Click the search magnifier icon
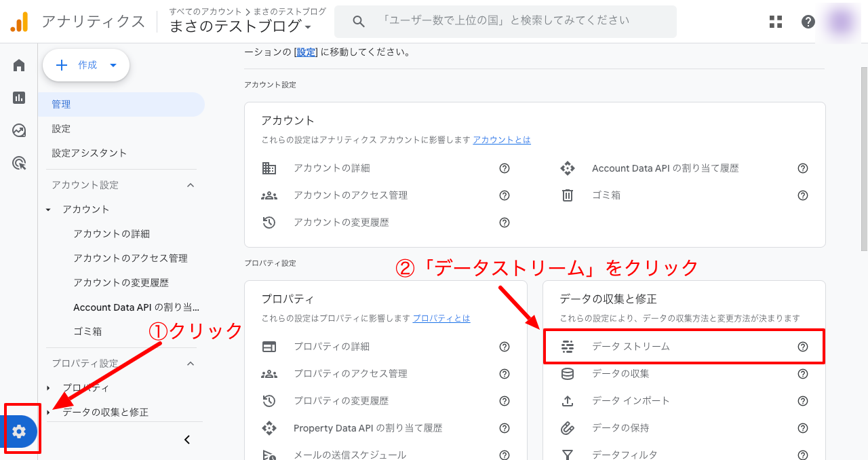 [359, 22]
